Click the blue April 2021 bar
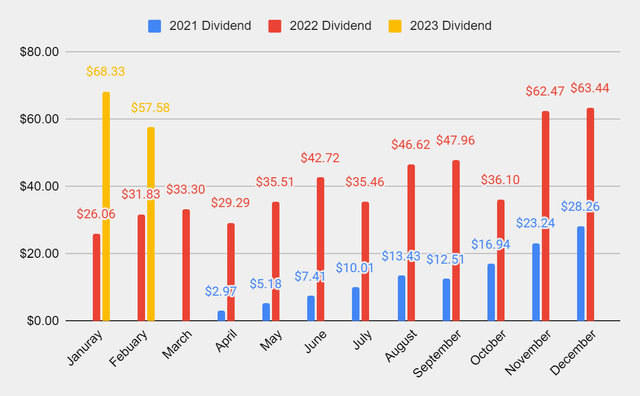640x396 pixels. click(x=221, y=316)
